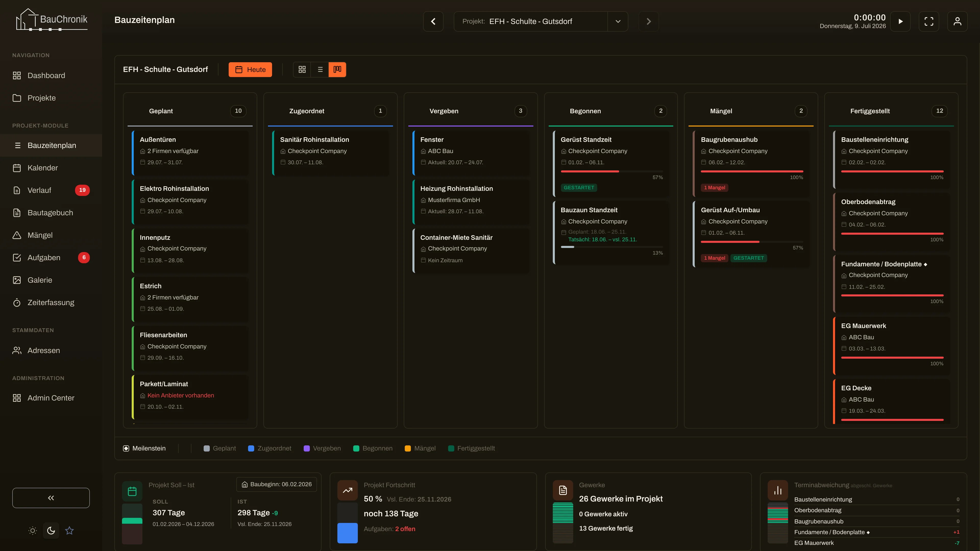Toggle the Fertiggestellt legend swatch

[x=451, y=448]
